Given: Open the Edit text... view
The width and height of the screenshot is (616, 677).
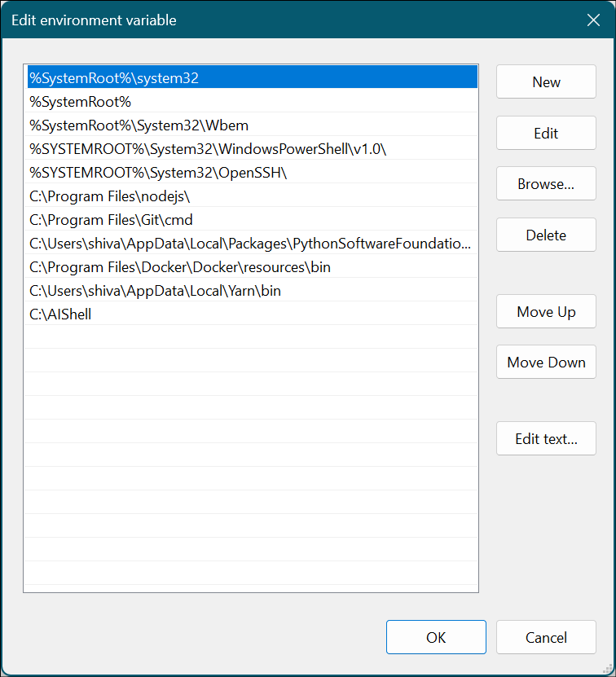Looking at the screenshot, I should click(546, 439).
